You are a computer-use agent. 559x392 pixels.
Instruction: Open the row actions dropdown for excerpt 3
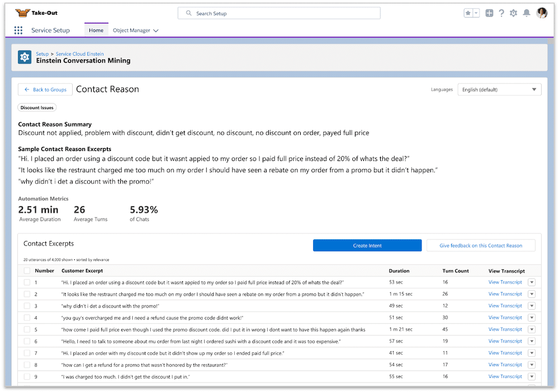pos(532,305)
